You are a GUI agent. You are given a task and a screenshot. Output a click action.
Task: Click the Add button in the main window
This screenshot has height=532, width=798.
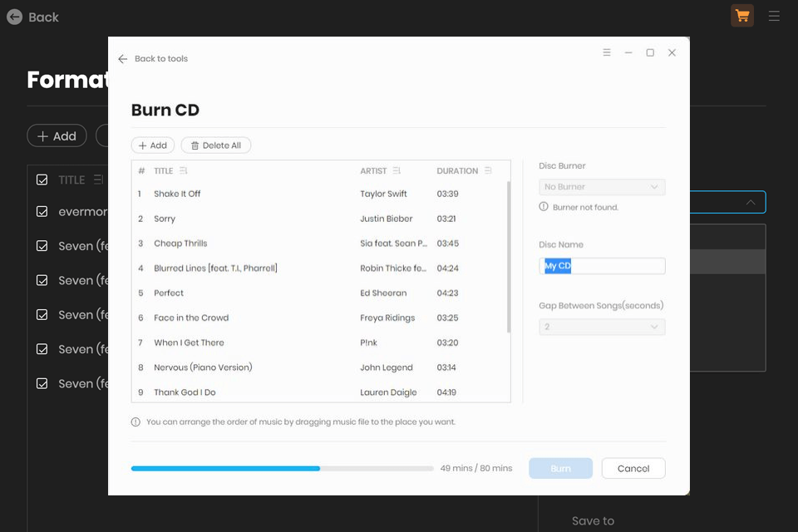tap(57, 136)
